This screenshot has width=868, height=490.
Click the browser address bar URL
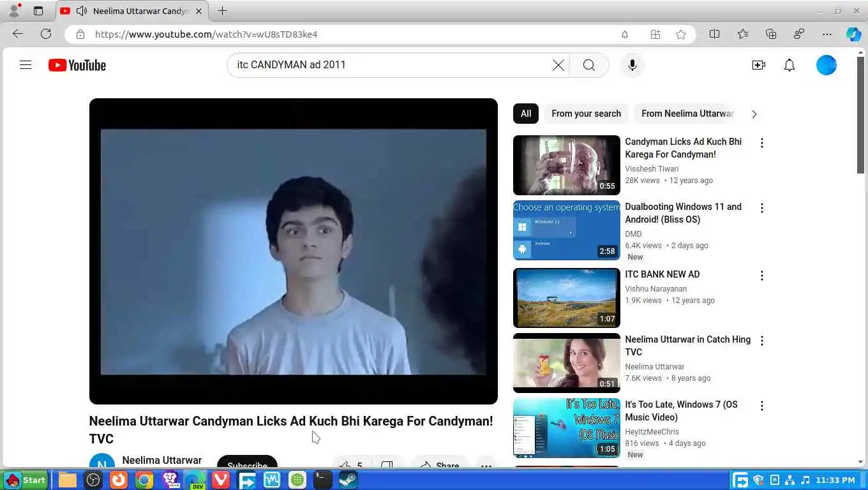[x=206, y=34]
